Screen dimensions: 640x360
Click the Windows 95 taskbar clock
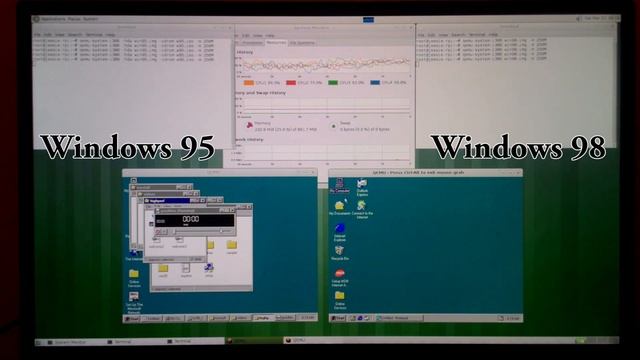coord(307,318)
